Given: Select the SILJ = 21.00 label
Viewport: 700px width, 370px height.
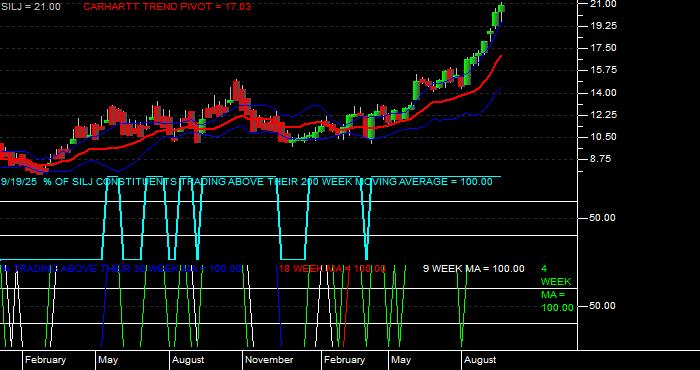Looking at the screenshot, I should click(x=31, y=7).
